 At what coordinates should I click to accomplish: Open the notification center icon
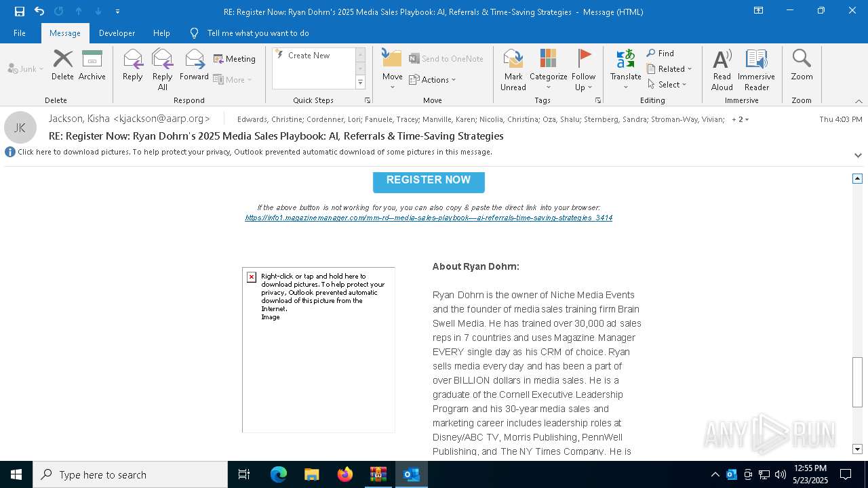tap(846, 474)
